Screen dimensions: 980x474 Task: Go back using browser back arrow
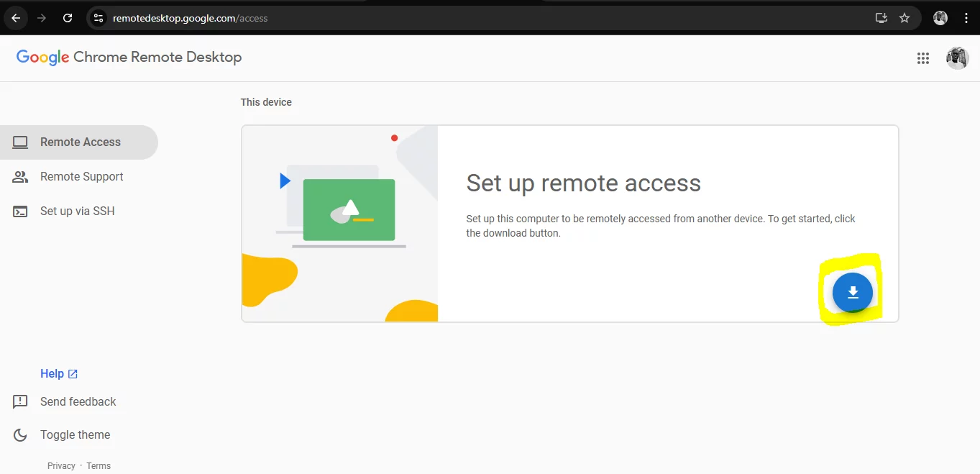[x=16, y=18]
